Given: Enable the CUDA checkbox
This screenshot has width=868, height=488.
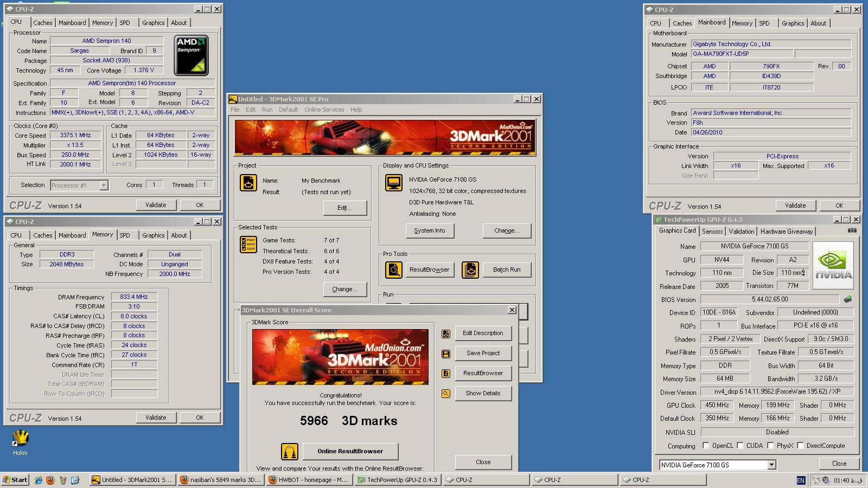Looking at the screenshot, I should 740,445.
